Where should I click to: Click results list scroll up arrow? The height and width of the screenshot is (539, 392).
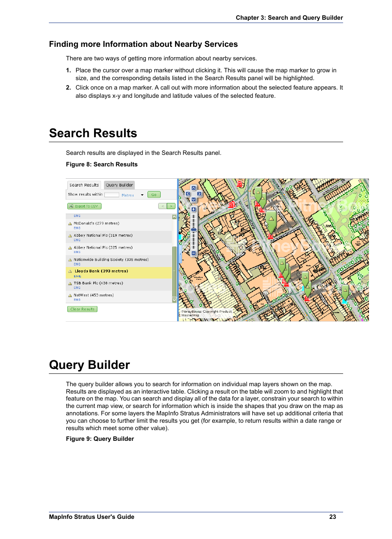click(x=174, y=217)
